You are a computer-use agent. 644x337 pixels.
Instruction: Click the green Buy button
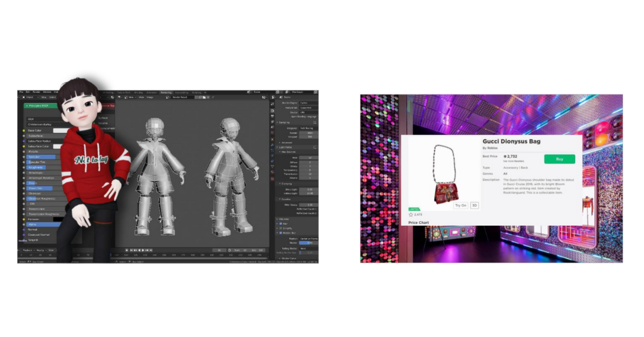coord(559,159)
